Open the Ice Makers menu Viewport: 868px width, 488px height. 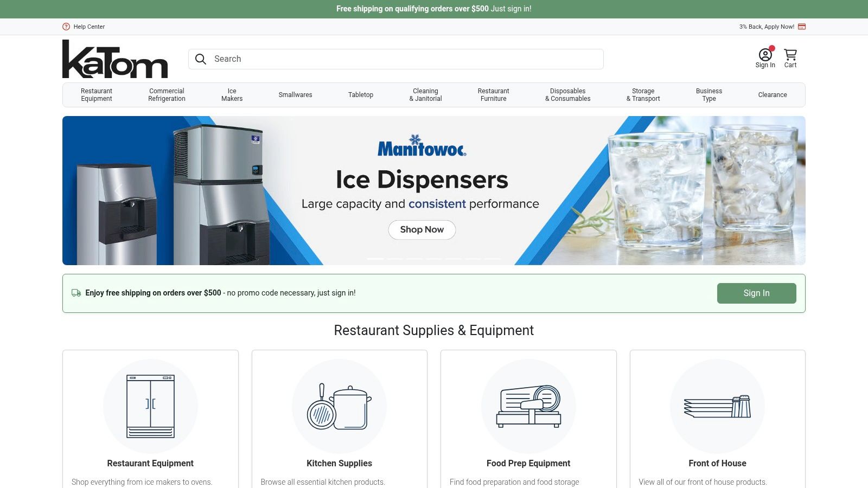tap(232, 95)
